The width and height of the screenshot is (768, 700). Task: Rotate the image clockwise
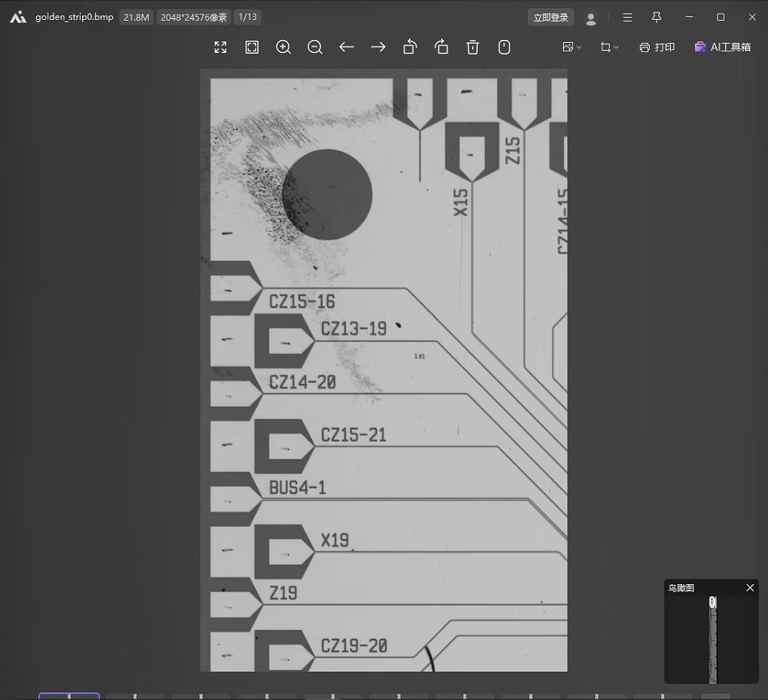(441, 48)
